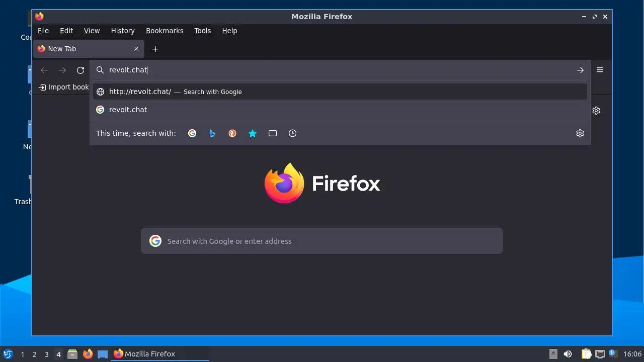Open the start menu in the taskbar

click(8, 354)
